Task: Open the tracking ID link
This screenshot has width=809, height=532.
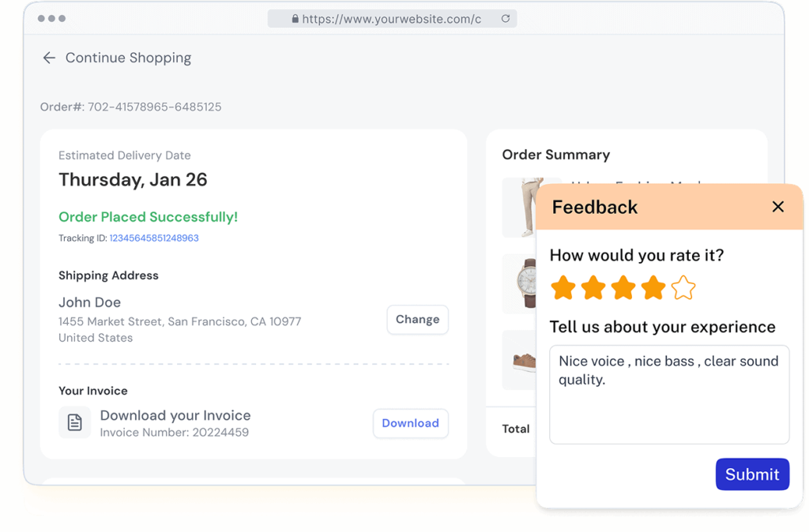Action: click(154, 238)
